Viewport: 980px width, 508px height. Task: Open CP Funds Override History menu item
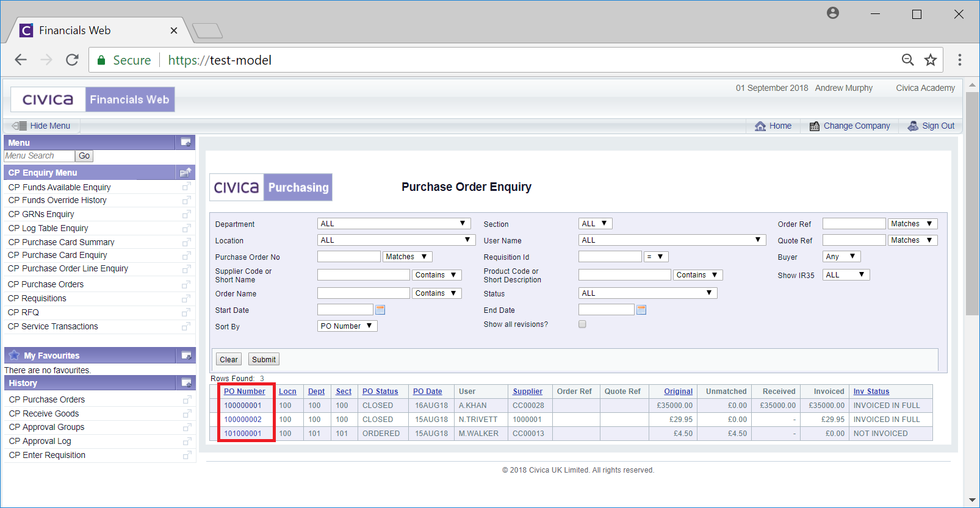pos(57,200)
